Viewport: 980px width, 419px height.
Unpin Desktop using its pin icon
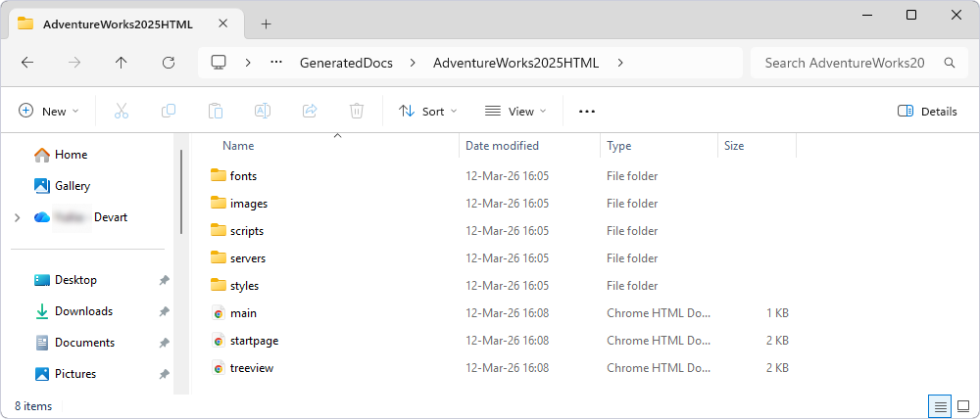164,280
